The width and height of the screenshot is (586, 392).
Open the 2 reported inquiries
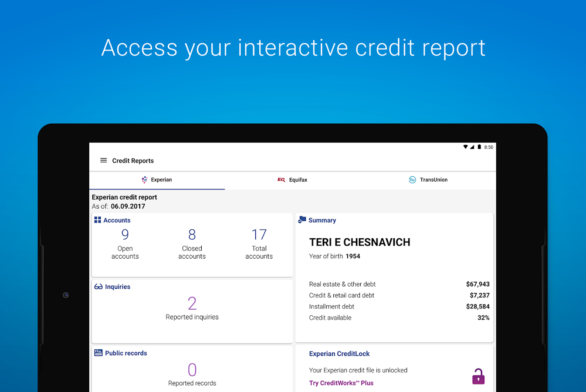192,308
